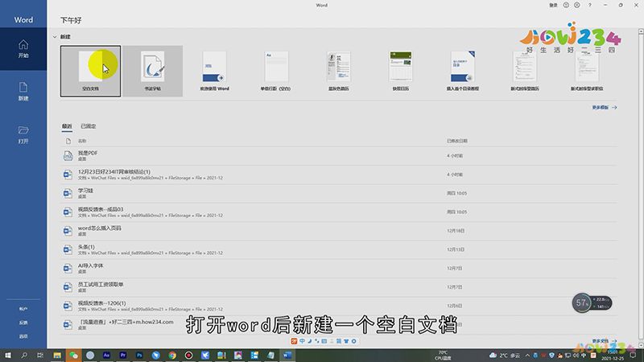This screenshot has height=362, width=644.
Task: Choose the 单倍行距 (空白) template
Action: coord(276,71)
